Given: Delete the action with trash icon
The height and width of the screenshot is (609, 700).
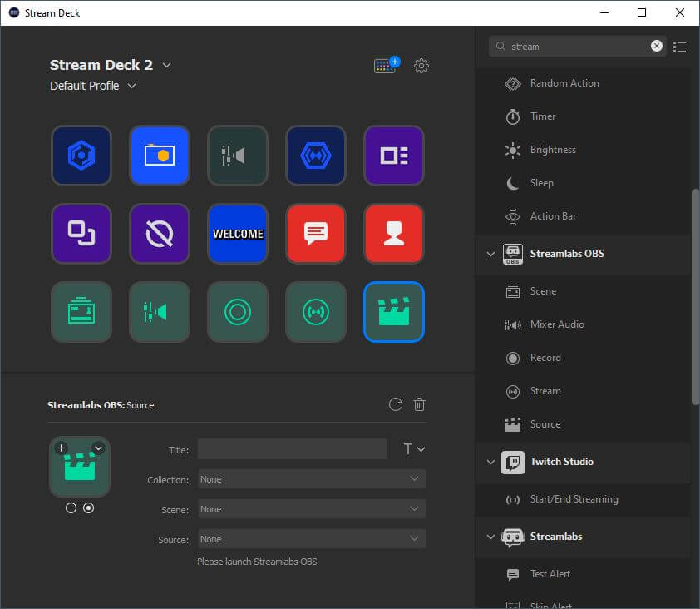Looking at the screenshot, I should click(x=419, y=404).
